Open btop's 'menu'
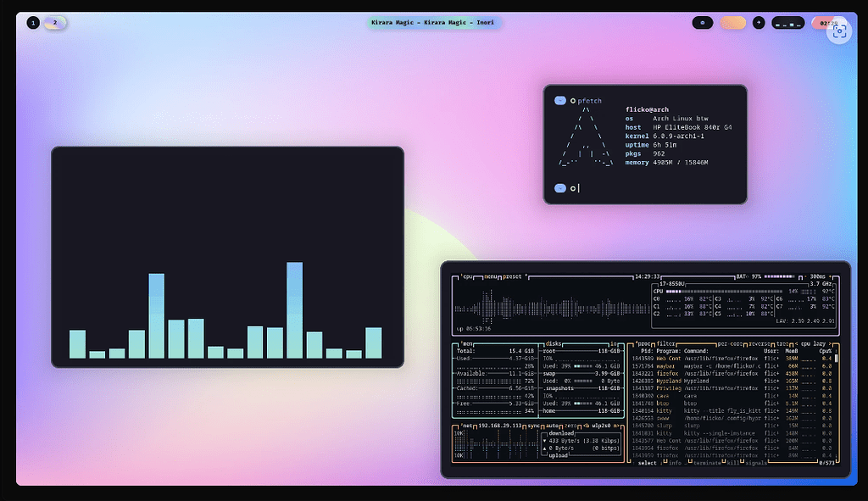This screenshot has width=868, height=501. click(490, 276)
